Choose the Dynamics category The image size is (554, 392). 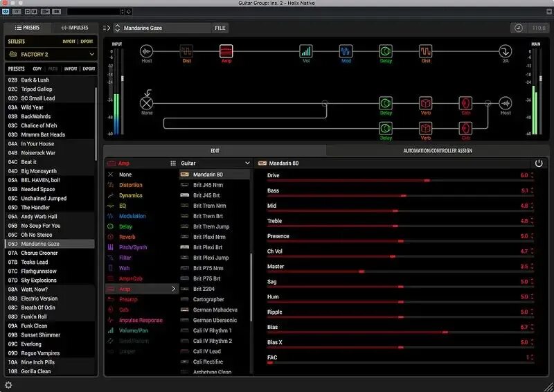[x=130, y=195]
